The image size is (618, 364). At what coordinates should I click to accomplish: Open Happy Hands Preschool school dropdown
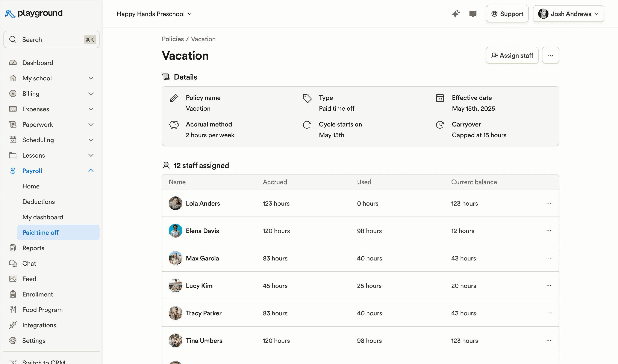click(x=154, y=14)
